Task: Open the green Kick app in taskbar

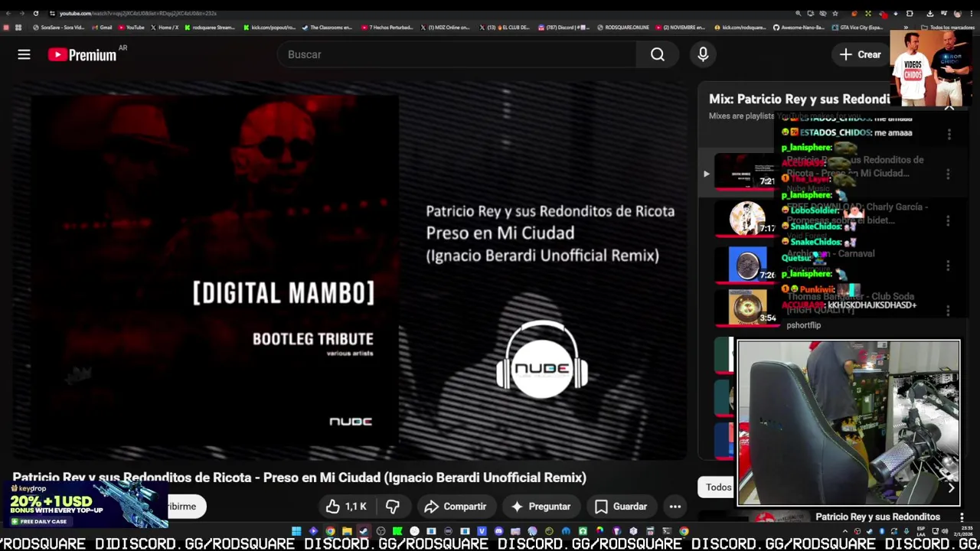Action: coord(397,531)
